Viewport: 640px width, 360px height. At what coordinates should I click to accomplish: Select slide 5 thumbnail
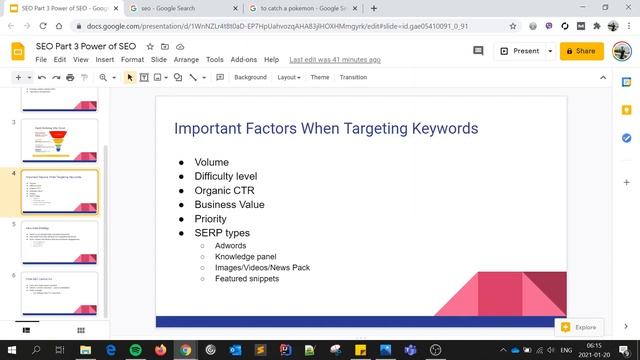click(x=60, y=242)
